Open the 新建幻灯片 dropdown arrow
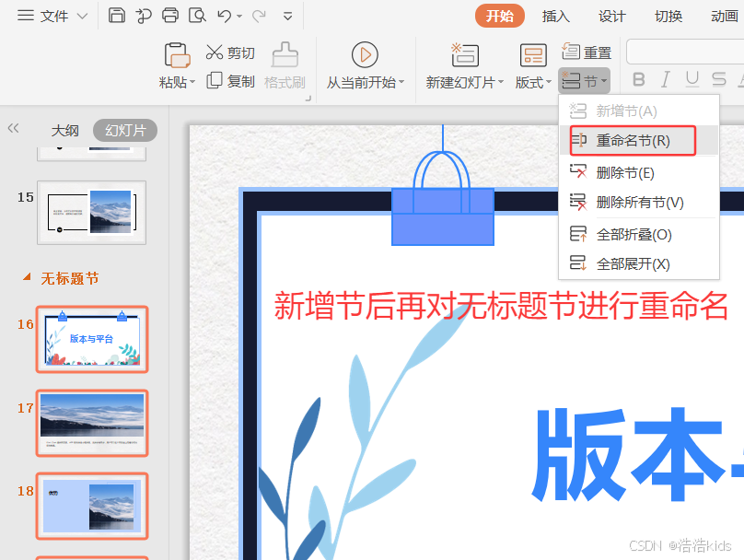This screenshot has width=744, height=560. [x=501, y=83]
